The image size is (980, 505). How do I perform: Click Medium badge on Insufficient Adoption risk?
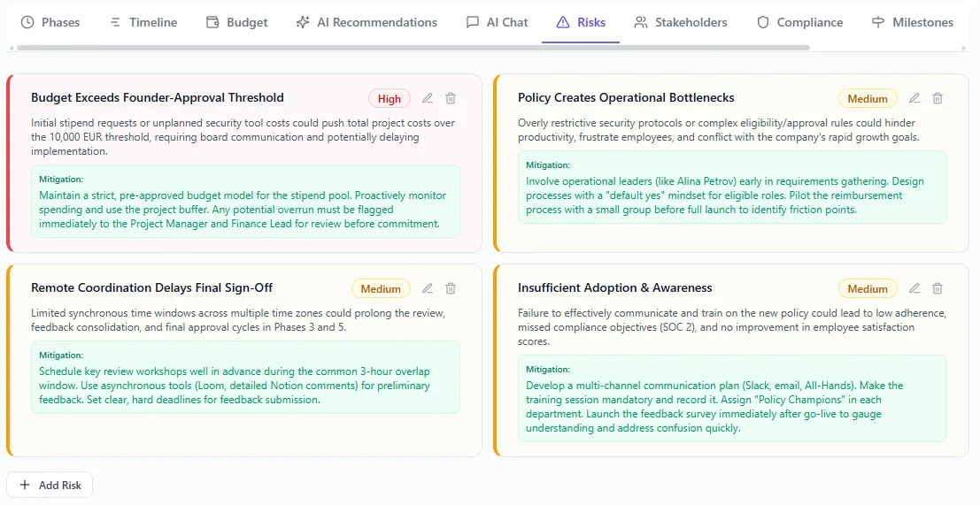point(868,289)
